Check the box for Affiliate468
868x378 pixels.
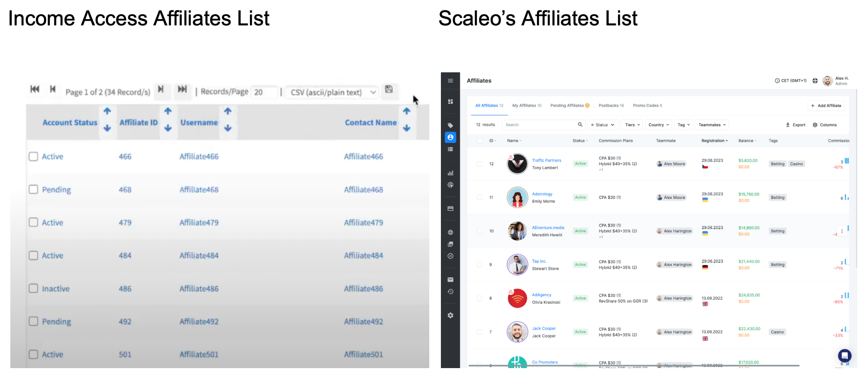tap(34, 189)
